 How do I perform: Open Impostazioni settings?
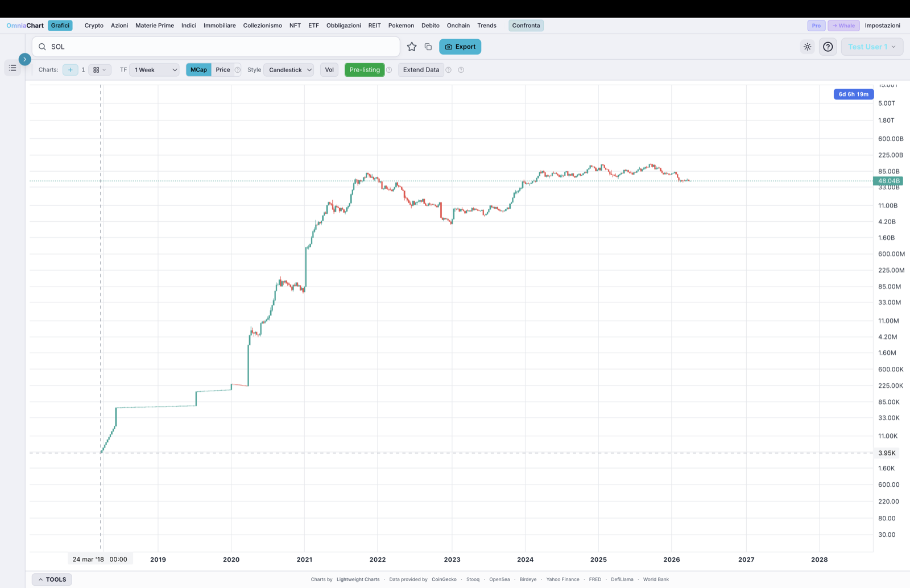pos(883,26)
